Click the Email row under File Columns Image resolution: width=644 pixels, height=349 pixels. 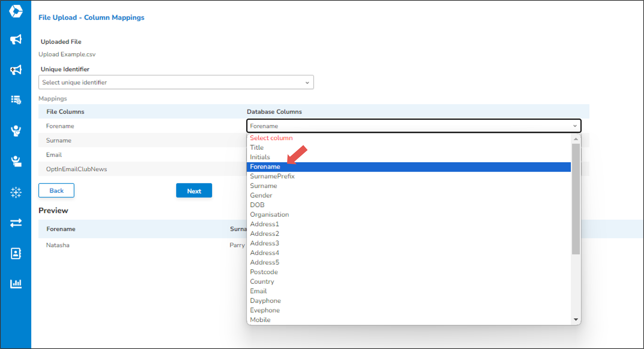click(x=54, y=155)
